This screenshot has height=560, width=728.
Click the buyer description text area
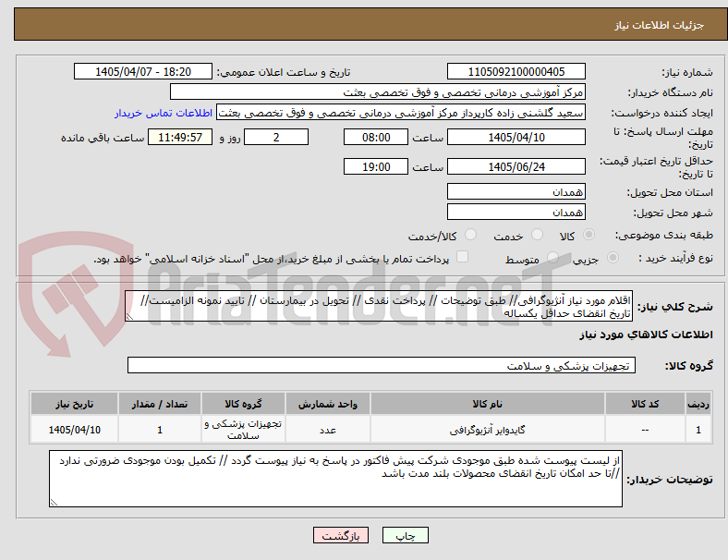tap(335, 479)
